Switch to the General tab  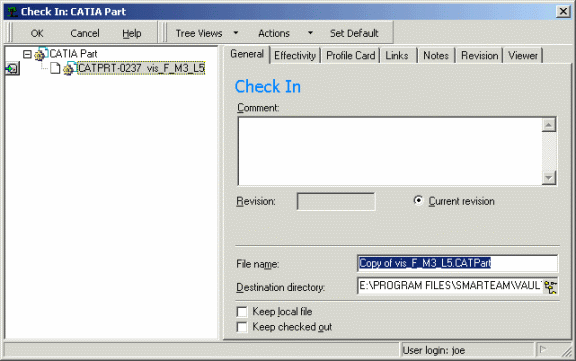pos(247,54)
